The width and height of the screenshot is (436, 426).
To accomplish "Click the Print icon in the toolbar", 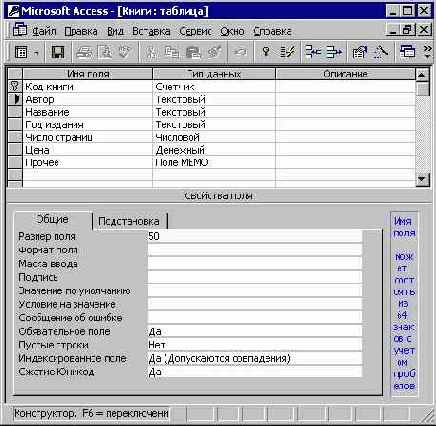I will point(84,52).
